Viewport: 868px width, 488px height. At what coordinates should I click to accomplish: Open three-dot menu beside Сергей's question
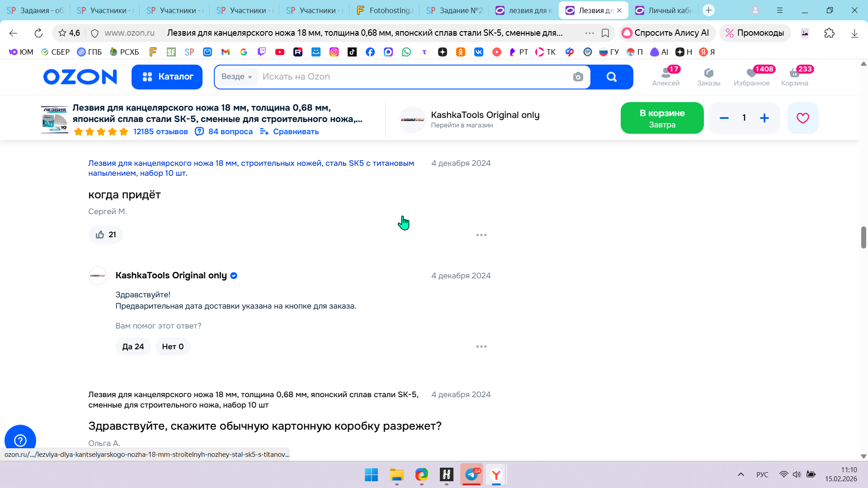481,235
